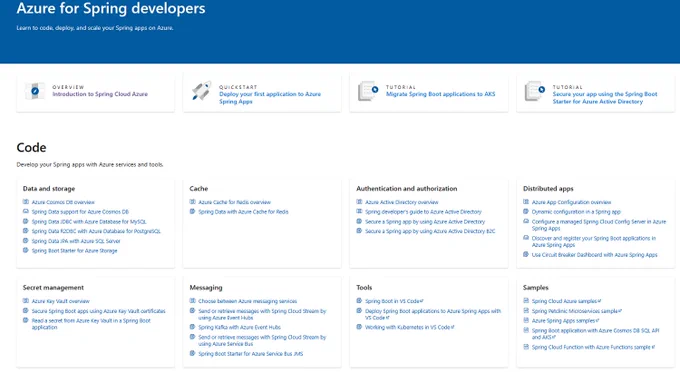Click the icon beside Secure a Spring app by using Azure Active Directory B2C
The height and width of the screenshot is (373, 680).
[x=359, y=231]
